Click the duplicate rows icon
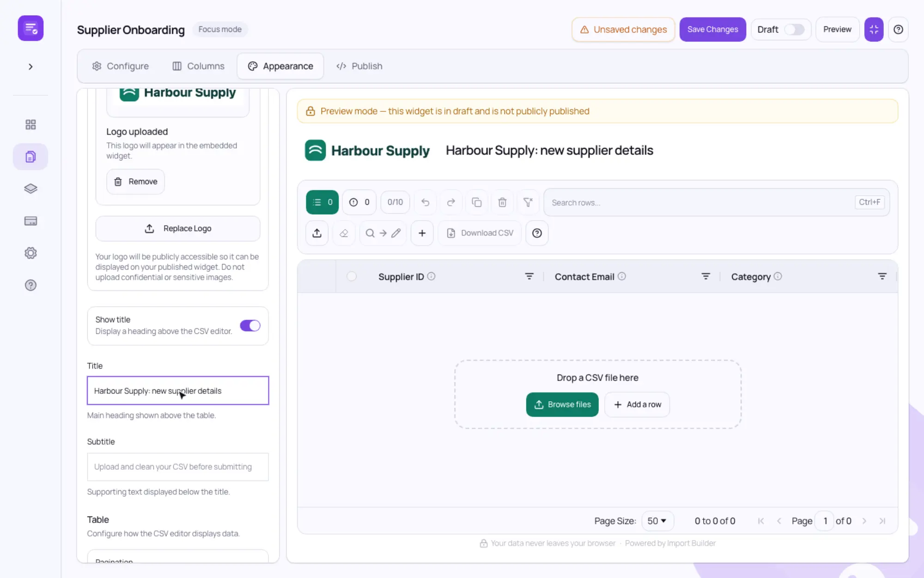This screenshot has height=578, width=924. click(x=477, y=202)
